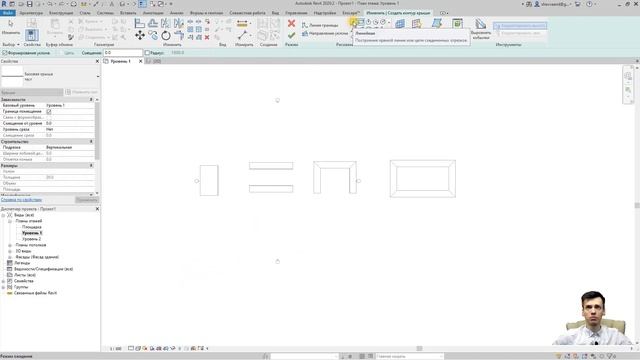Collapse the Constraints properties section
The width and height of the screenshot is (640, 360).
pyautogui.click(x=91, y=100)
